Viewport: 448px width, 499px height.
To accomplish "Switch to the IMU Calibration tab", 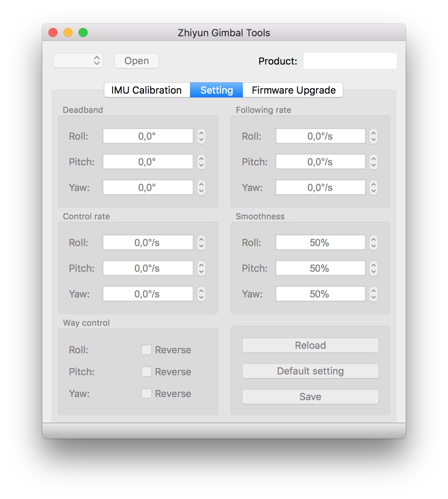I will click(x=147, y=90).
